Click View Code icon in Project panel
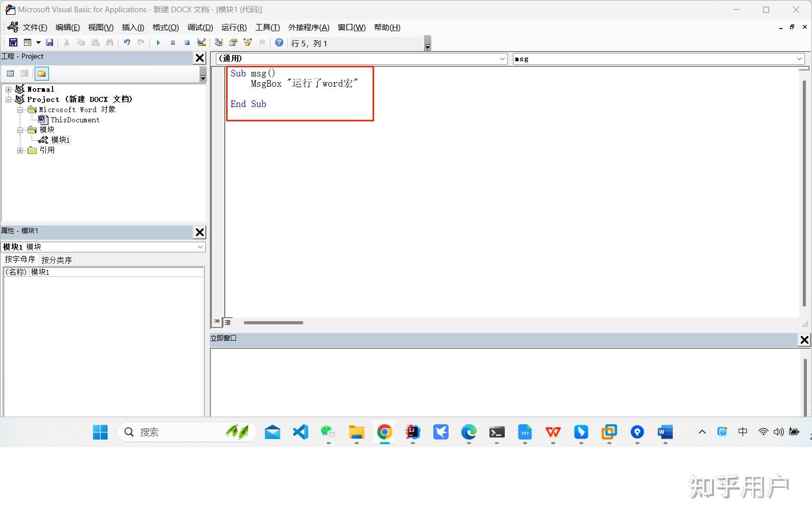The height and width of the screenshot is (515, 812). tap(10, 73)
